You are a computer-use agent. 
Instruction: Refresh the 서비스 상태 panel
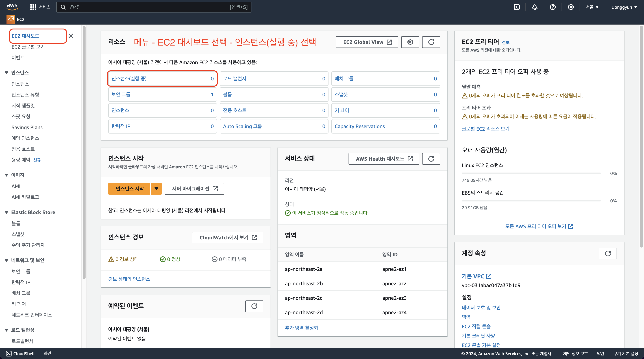[431, 159]
